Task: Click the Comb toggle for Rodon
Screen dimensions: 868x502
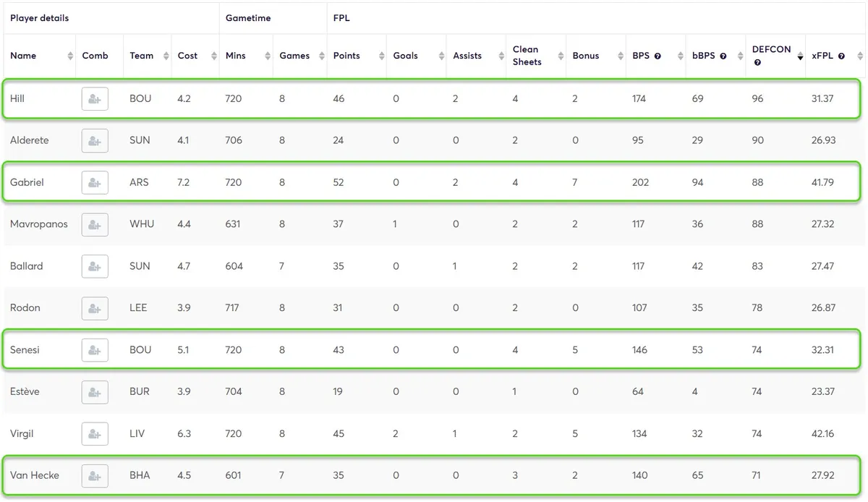Action: pyautogui.click(x=95, y=308)
